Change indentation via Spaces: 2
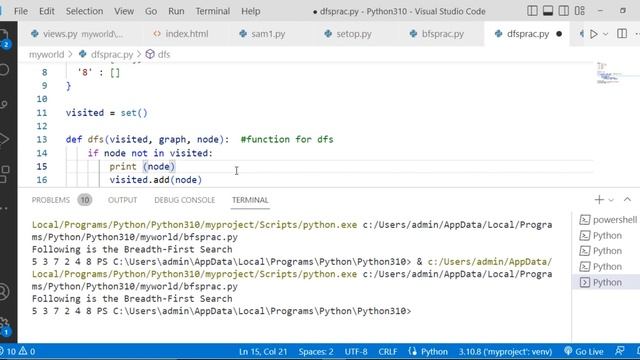This screenshot has height=360, width=640. pyautogui.click(x=316, y=351)
